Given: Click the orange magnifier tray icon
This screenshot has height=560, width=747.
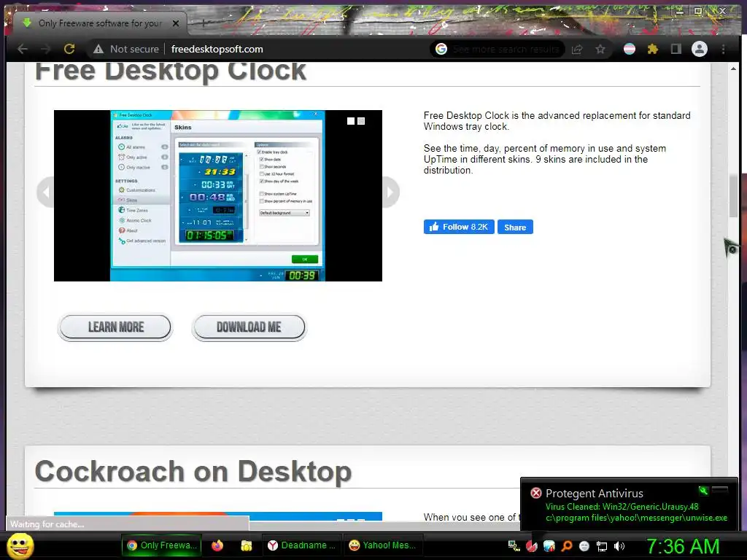Looking at the screenshot, I should [x=567, y=546].
